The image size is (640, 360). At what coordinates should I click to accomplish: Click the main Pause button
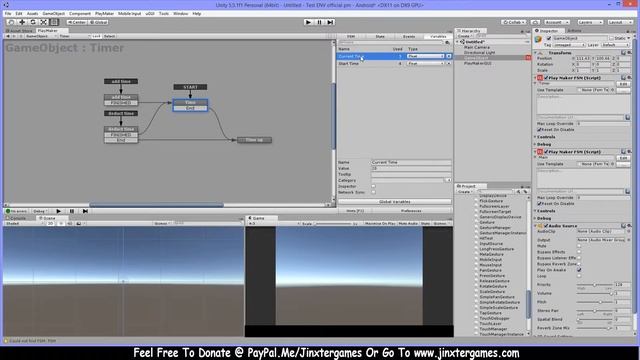point(319,22)
